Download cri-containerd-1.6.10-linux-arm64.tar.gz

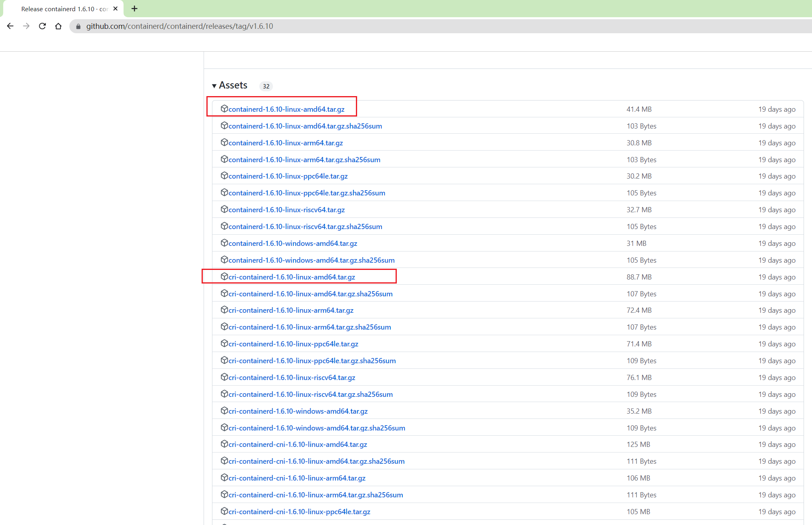click(x=291, y=310)
